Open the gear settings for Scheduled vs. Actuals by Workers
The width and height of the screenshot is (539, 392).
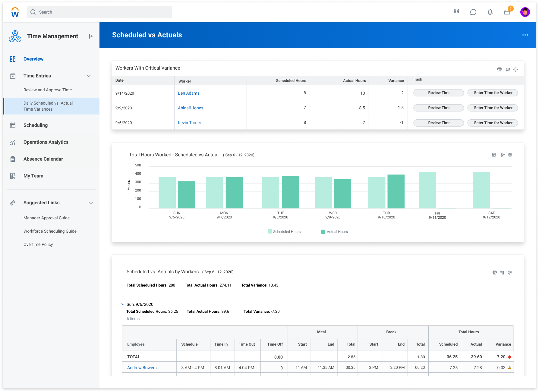point(510,272)
